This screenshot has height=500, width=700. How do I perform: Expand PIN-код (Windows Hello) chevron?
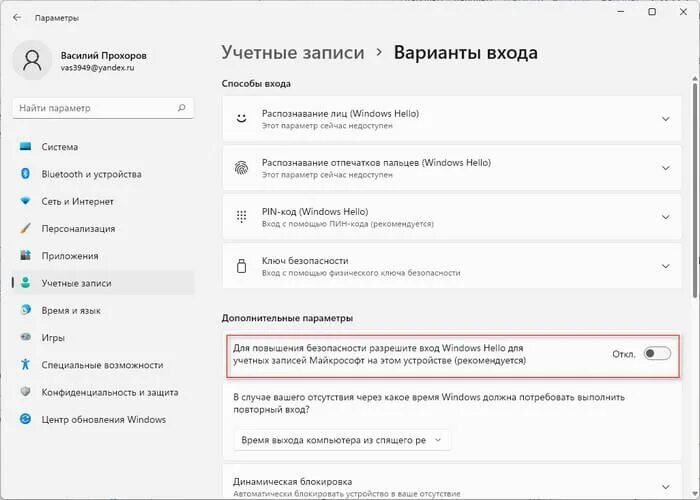(666, 217)
